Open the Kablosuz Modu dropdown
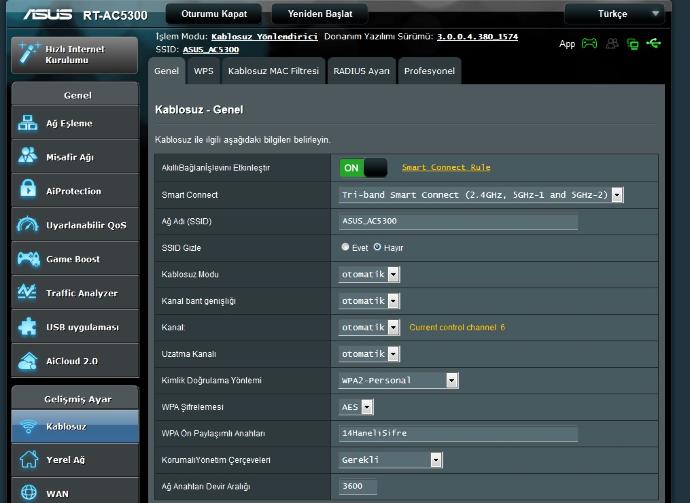The height and width of the screenshot is (503, 690). 369,274
